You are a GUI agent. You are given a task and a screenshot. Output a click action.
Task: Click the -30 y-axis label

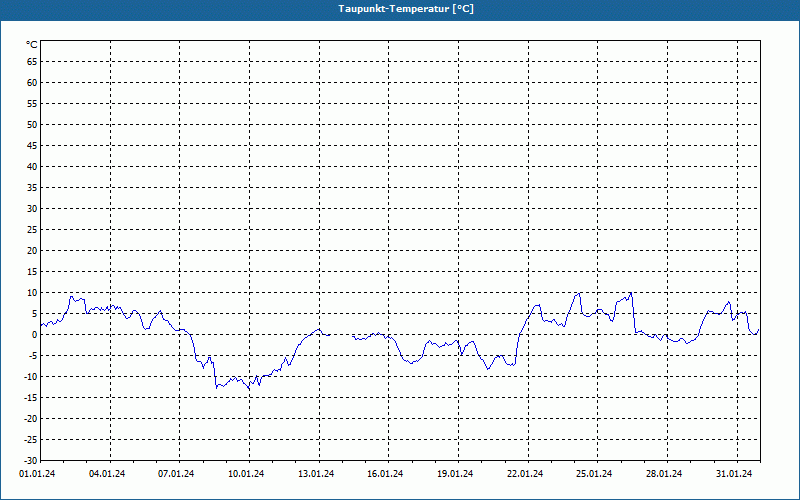click(x=31, y=460)
